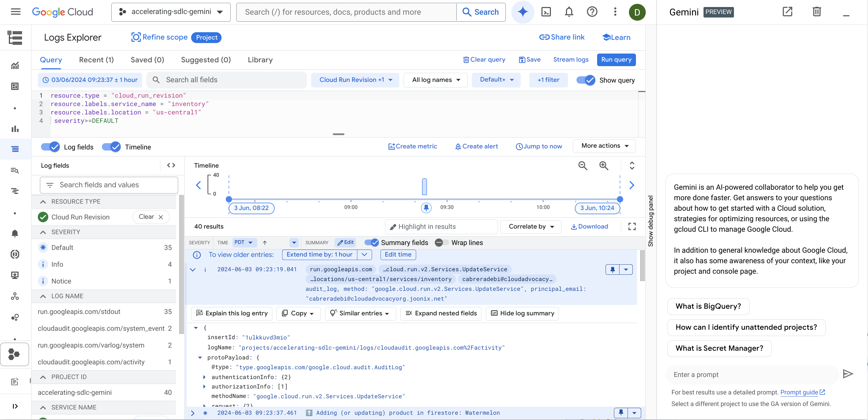Toggle Log fields panel switch
Screen dimensions: 868x420
[50, 147]
